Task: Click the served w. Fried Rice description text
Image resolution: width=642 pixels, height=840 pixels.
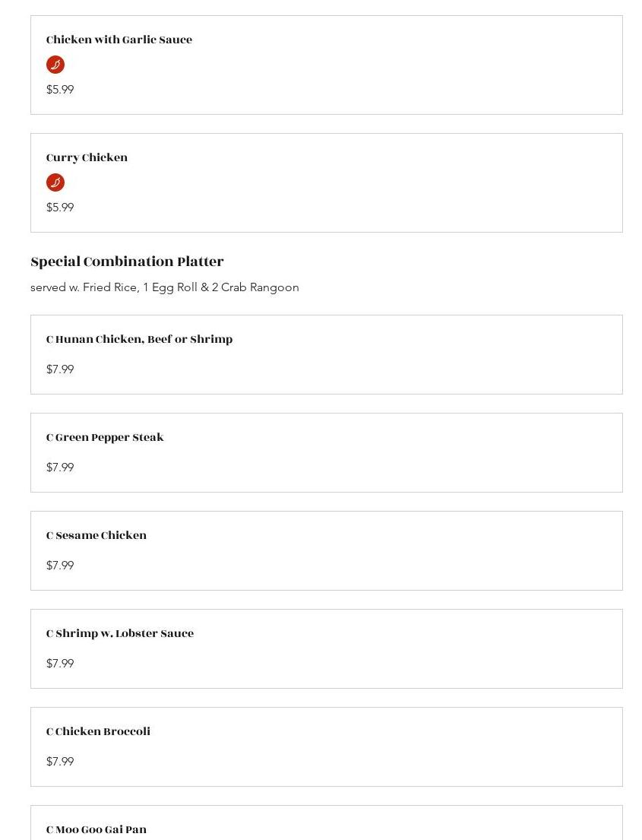Action: pyautogui.click(x=165, y=287)
